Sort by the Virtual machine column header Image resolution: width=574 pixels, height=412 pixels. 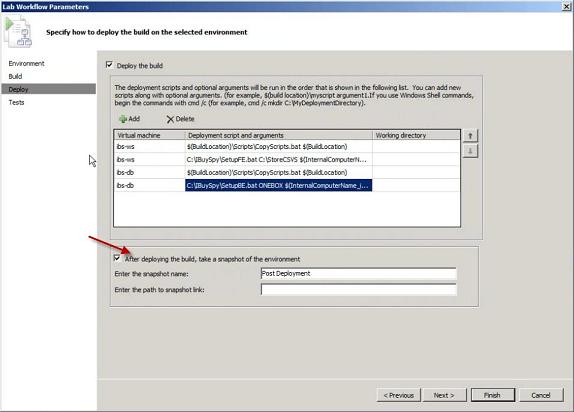[x=149, y=135]
